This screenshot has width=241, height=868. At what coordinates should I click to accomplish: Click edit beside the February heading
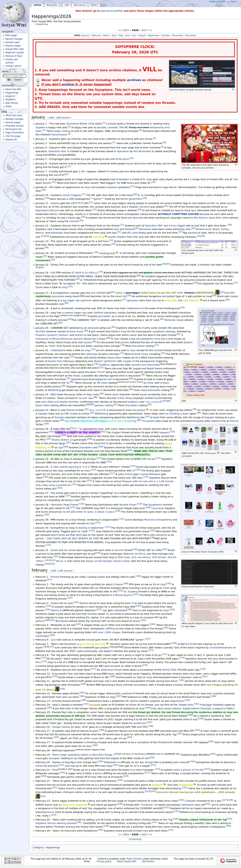[54, 571]
